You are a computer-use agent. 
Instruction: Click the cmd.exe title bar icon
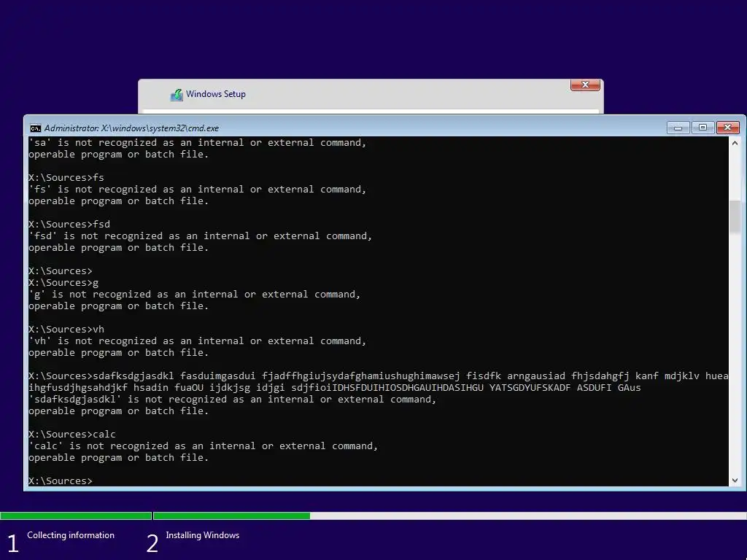pyautogui.click(x=35, y=128)
